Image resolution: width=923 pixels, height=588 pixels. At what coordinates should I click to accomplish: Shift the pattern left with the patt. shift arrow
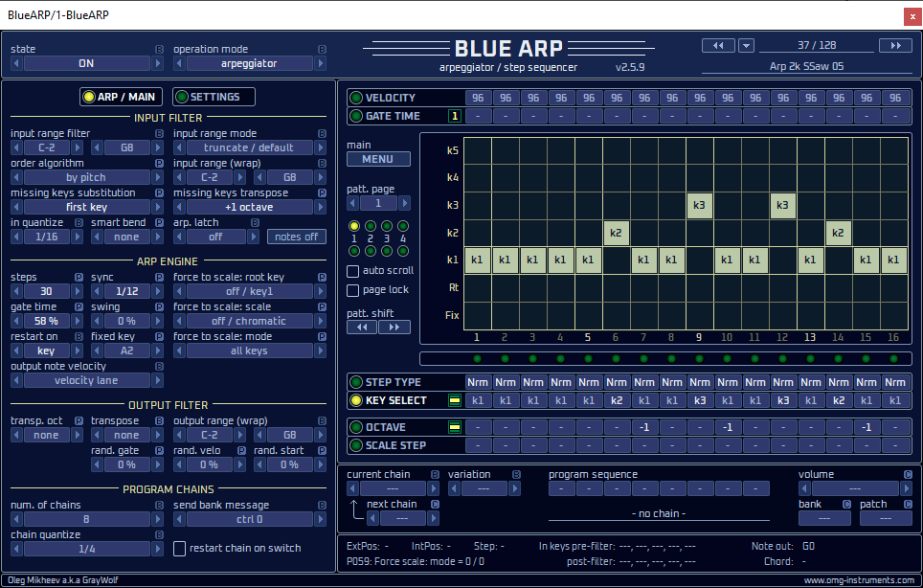pyautogui.click(x=362, y=327)
